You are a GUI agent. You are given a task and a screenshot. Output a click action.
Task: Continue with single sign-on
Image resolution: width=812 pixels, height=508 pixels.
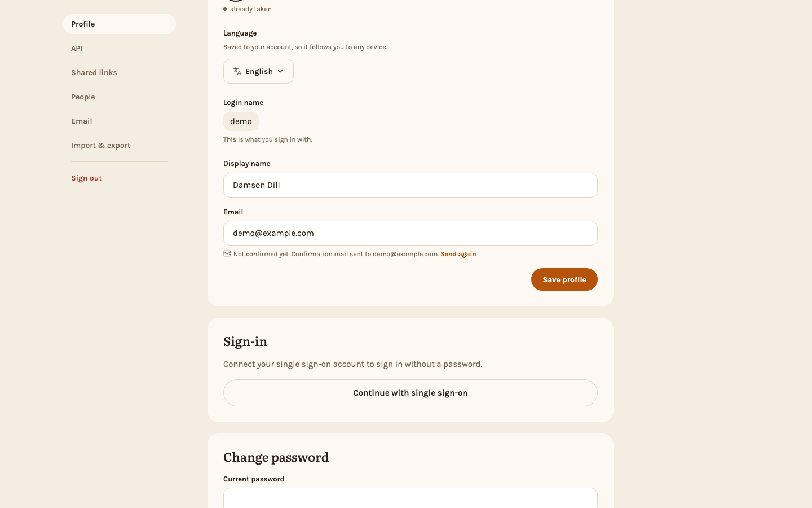(x=411, y=393)
